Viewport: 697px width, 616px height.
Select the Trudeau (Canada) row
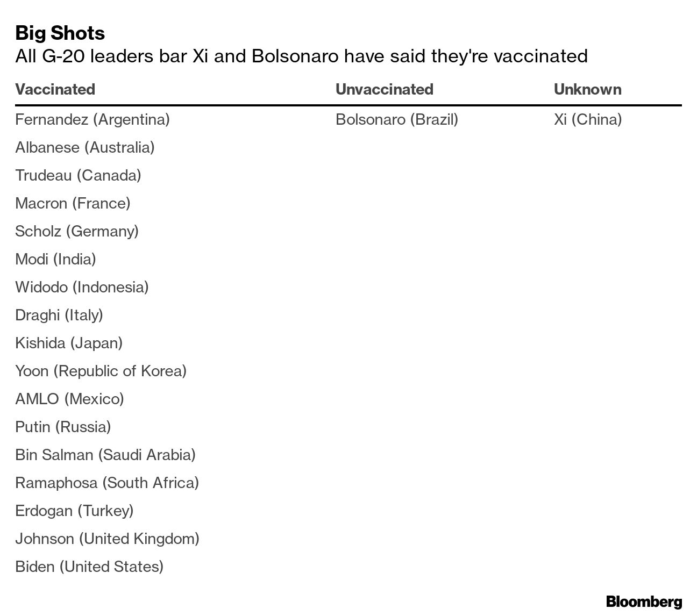[x=78, y=175]
